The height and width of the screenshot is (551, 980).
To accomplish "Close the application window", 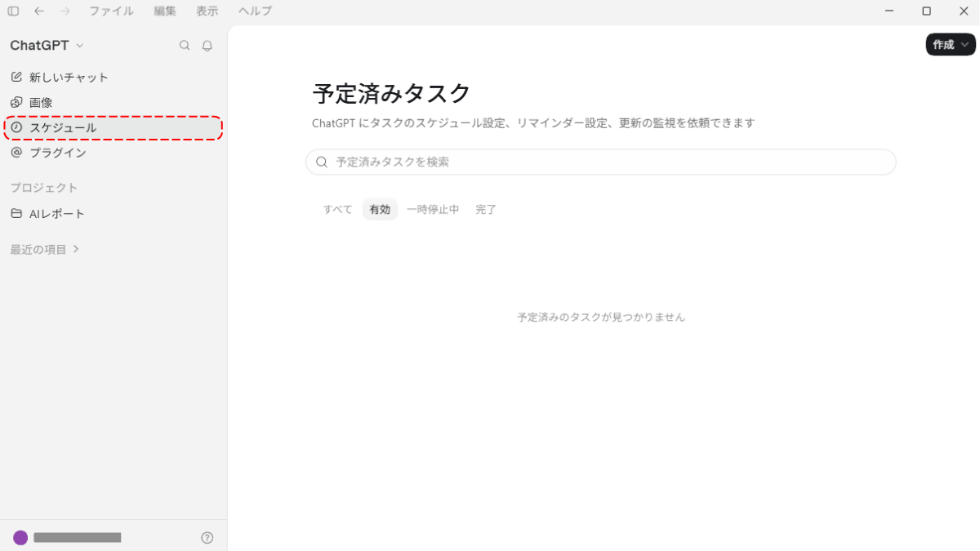I will click(x=963, y=11).
